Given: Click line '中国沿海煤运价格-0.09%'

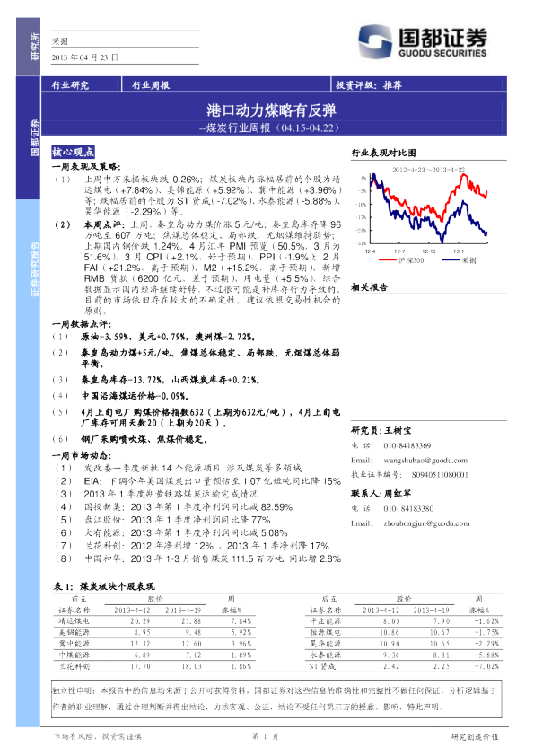Looking at the screenshot, I should point(135,396).
